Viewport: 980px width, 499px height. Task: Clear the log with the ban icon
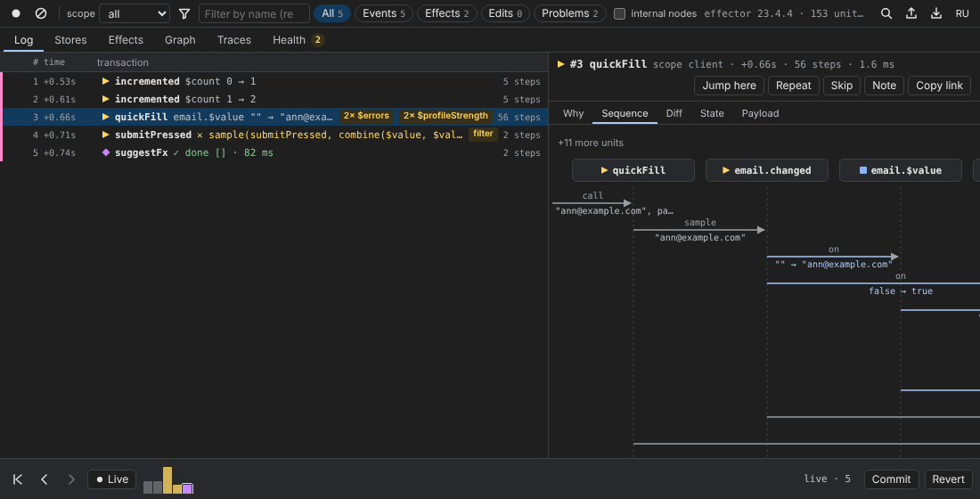(x=41, y=13)
